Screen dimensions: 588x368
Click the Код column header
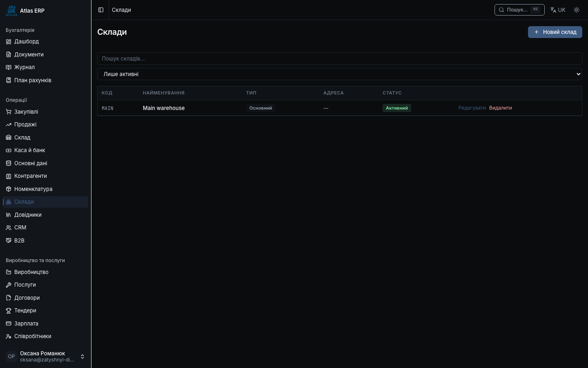click(107, 93)
